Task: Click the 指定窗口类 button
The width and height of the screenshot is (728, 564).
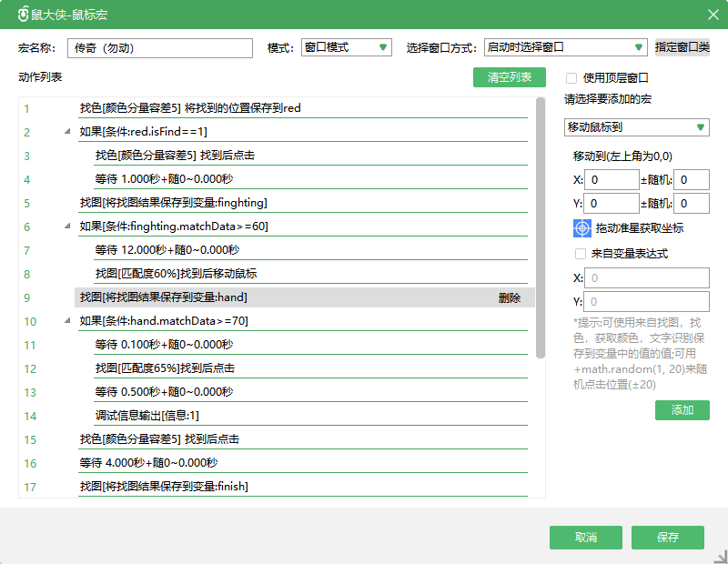Action: pyautogui.click(x=682, y=47)
